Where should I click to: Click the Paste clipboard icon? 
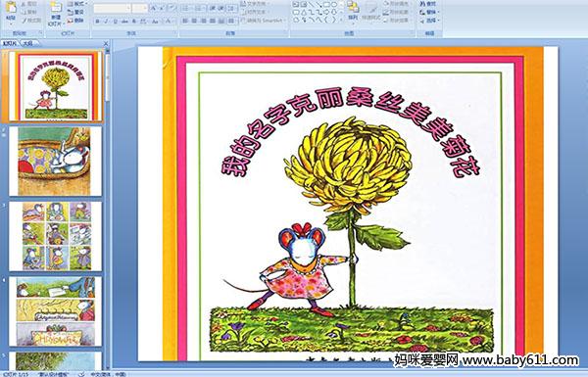[11, 8]
